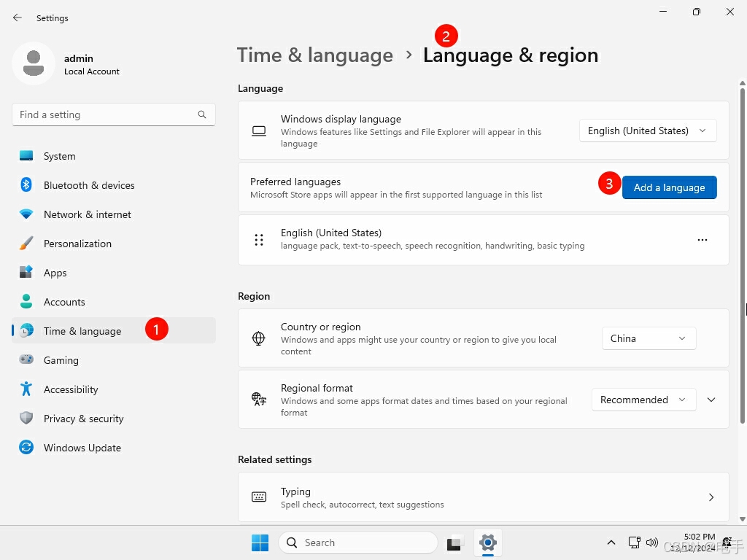Click the Bluetooth icon in sidebar
747x560 pixels.
pos(26,184)
